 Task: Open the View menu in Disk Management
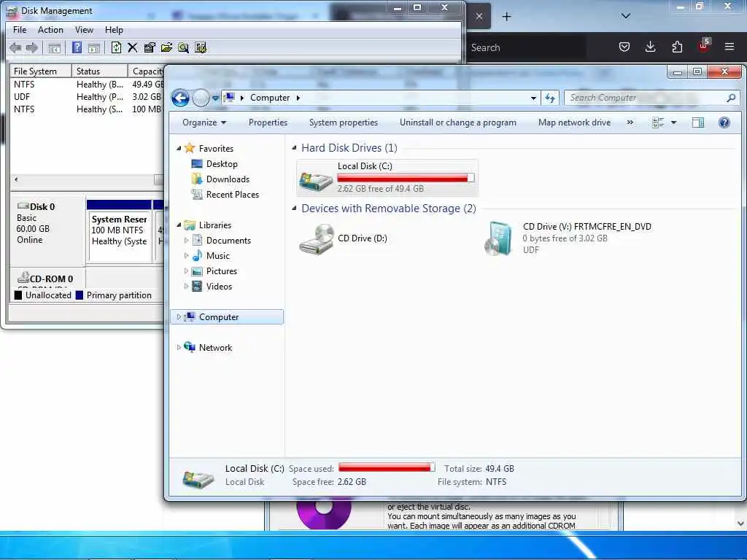coord(85,30)
